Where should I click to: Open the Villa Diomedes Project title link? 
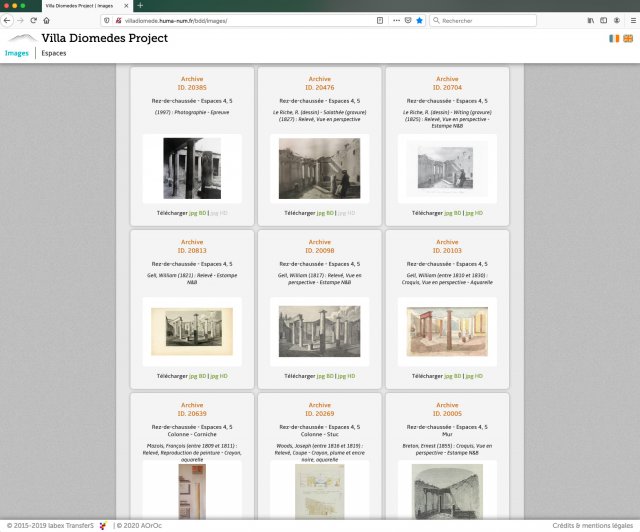coord(104,38)
